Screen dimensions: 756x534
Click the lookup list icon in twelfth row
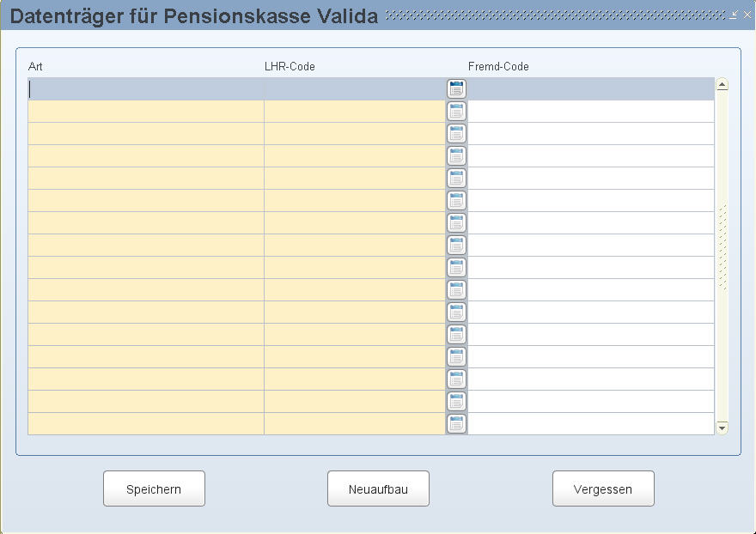pos(456,334)
